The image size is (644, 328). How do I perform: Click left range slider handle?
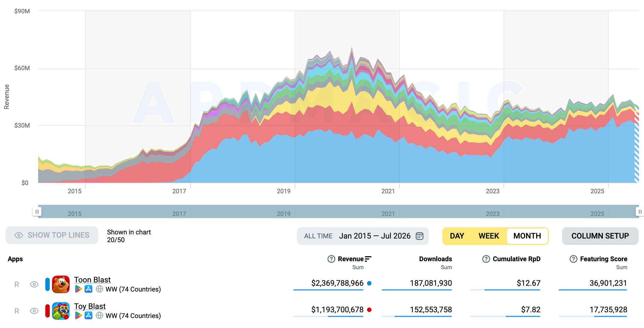(37, 212)
